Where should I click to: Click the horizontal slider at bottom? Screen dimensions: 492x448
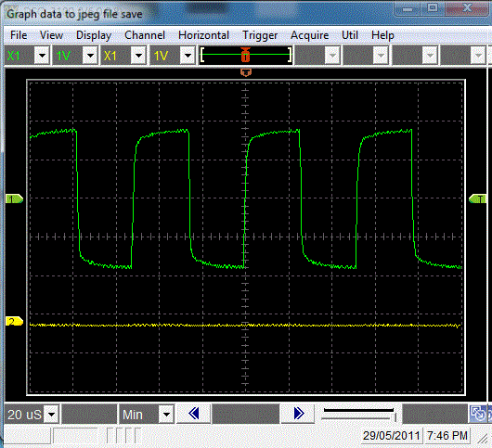pyautogui.click(x=359, y=414)
